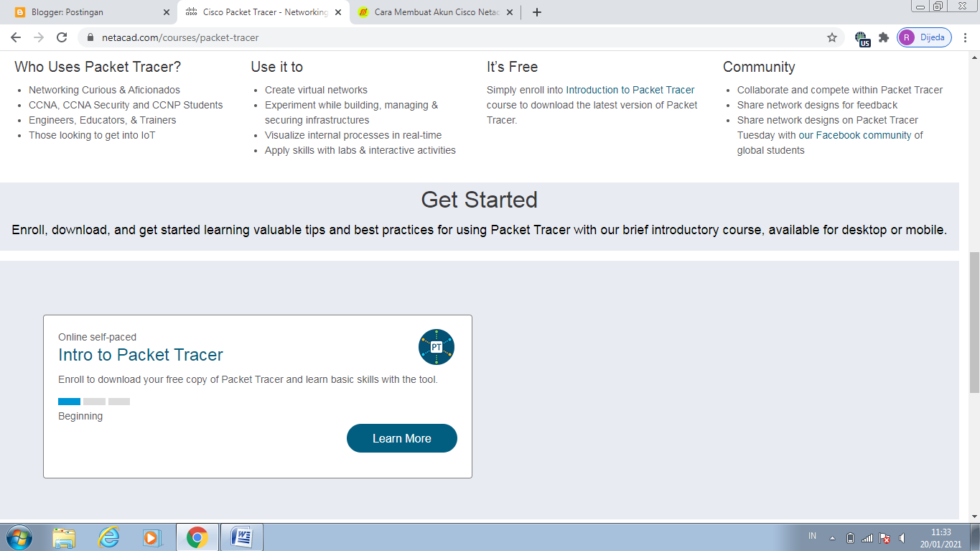Click the address bar URL field
This screenshot has width=980, height=551.
(459, 37)
